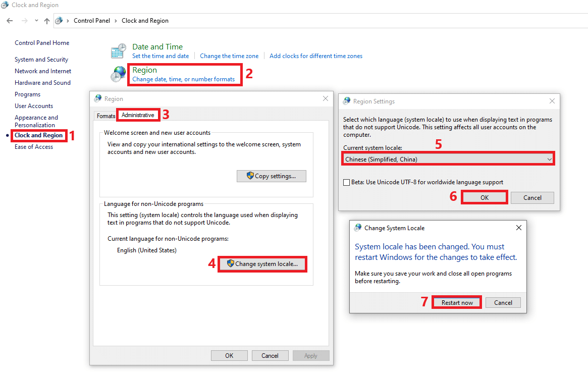
Task: Switch to the Administrative tab
Action: pos(138,115)
